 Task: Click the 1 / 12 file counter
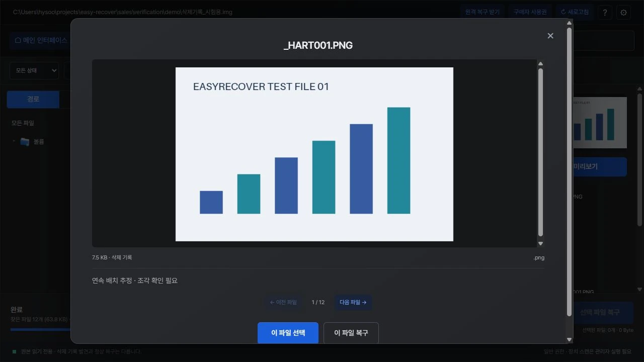point(318,302)
